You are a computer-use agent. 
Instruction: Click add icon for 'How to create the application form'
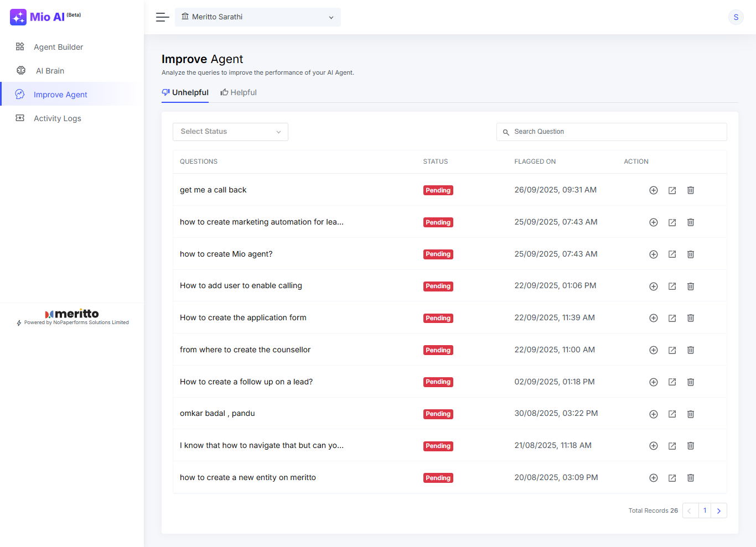653,318
